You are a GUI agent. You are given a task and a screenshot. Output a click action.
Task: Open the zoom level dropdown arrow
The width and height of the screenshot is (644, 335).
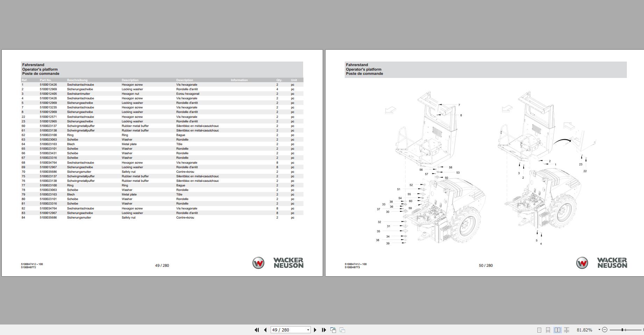[599, 330]
